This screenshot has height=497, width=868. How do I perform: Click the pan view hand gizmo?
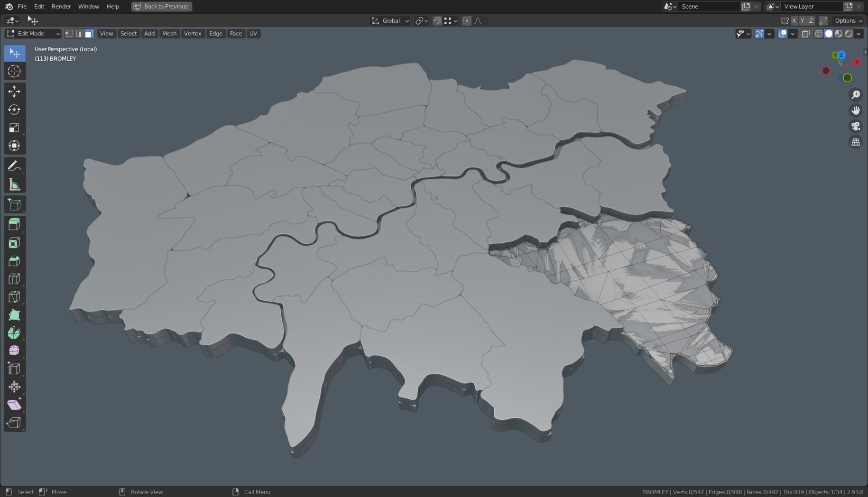pyautogui.click(x=856, y=110)
